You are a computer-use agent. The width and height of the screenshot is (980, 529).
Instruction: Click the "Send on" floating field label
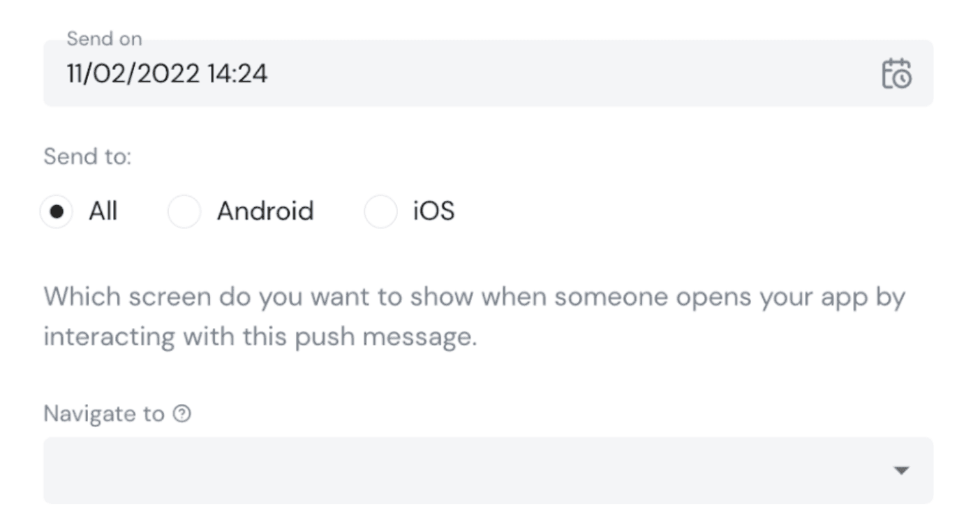(x=104, y=39)
